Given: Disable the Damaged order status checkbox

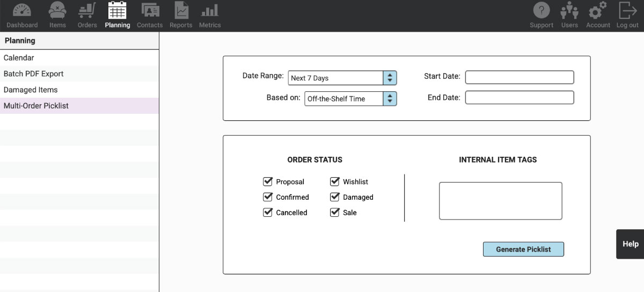Looking at the screenshot, I should click(x=335, y=197).
